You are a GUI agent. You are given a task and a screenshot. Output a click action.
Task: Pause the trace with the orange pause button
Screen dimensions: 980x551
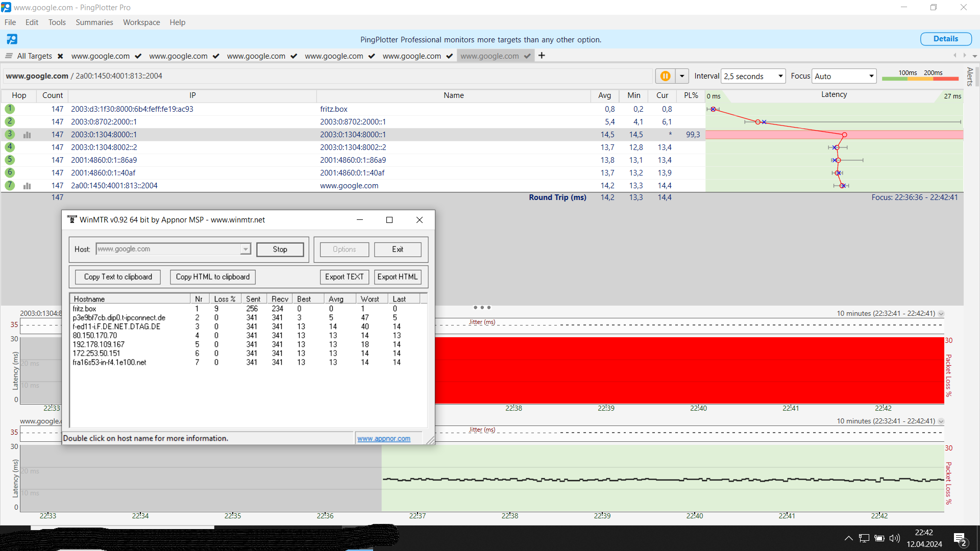click(x=665, y=76)
